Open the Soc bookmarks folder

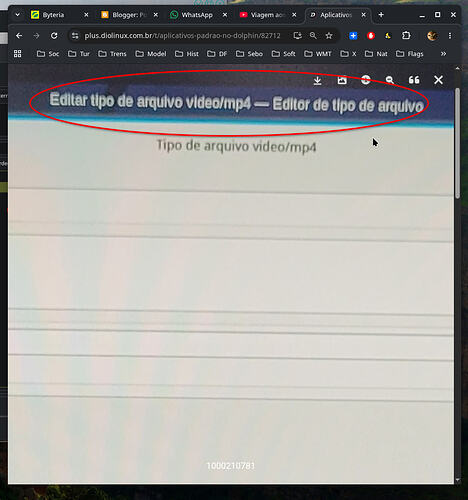(48, 54)
